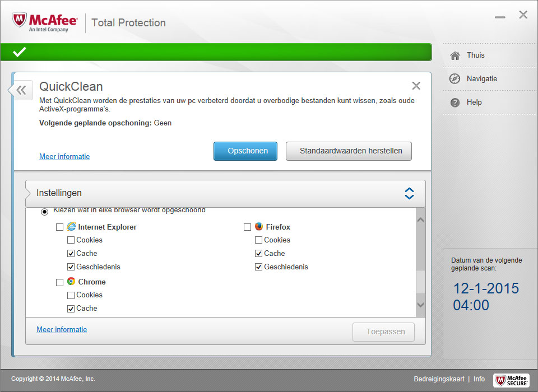Click the Firefox browser icon

click(259, 226)
